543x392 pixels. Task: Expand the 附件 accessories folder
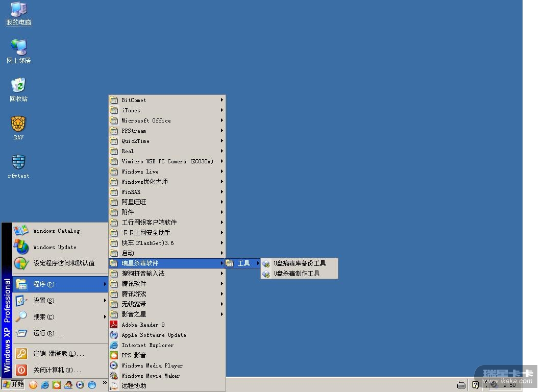[x=167, y=212]
